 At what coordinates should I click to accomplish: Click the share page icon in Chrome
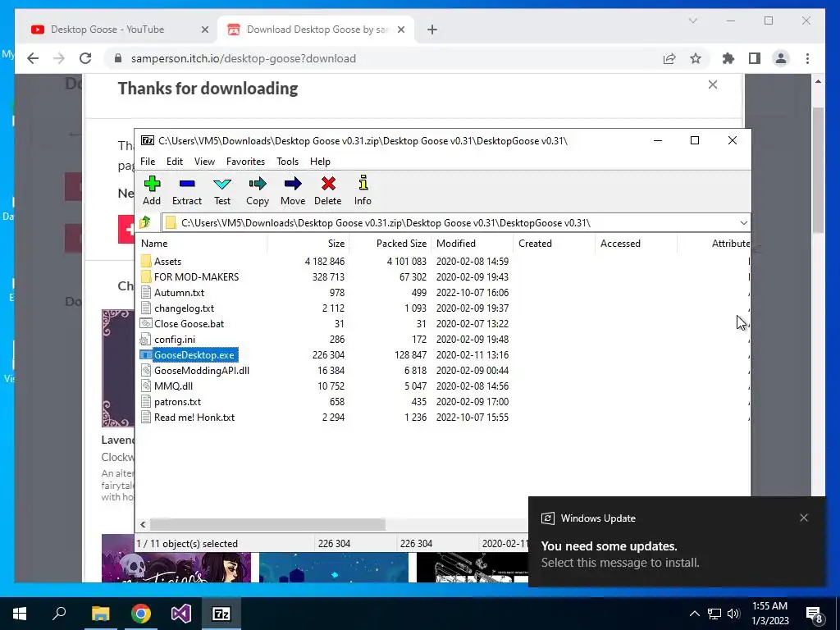click(669, 58)
